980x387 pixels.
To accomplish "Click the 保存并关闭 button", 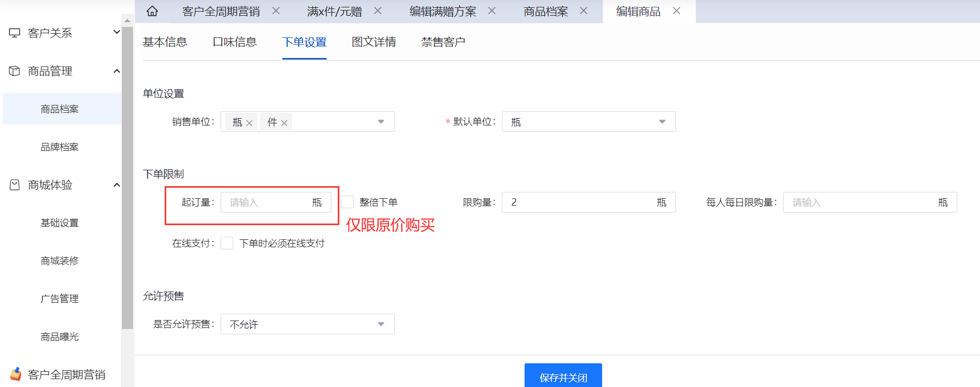I will 563,376.
